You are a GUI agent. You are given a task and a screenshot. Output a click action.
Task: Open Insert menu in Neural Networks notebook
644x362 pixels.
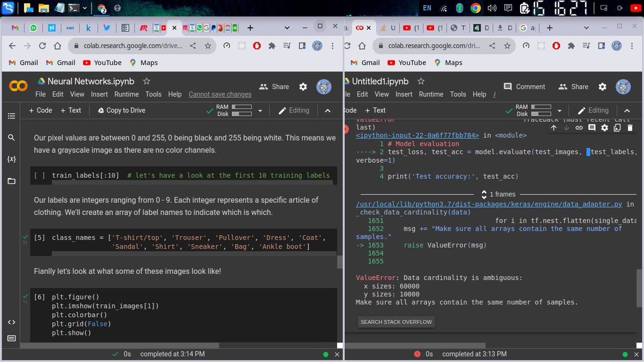(x=99, y=94)
